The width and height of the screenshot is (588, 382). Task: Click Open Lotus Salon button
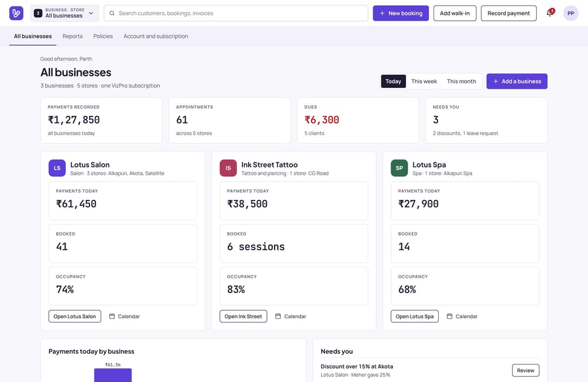[x=75, y=317]
